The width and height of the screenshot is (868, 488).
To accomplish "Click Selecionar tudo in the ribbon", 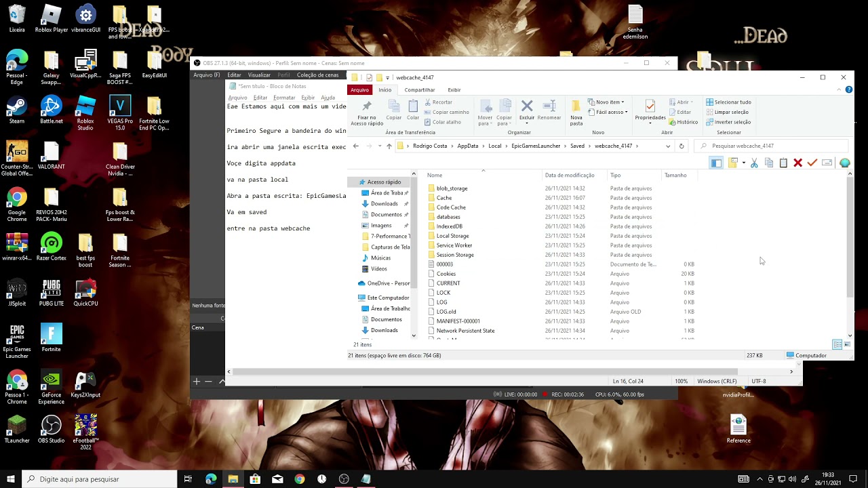I will (729, 102).
